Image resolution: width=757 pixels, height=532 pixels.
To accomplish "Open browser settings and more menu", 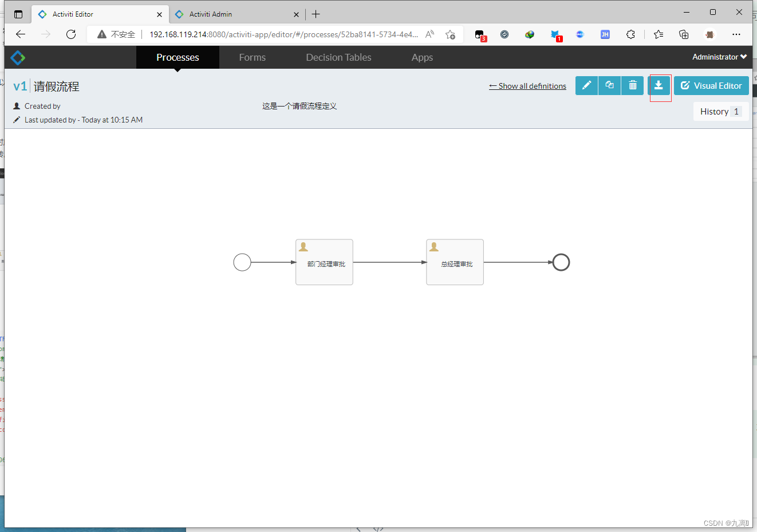I will (x=736, y=34).
